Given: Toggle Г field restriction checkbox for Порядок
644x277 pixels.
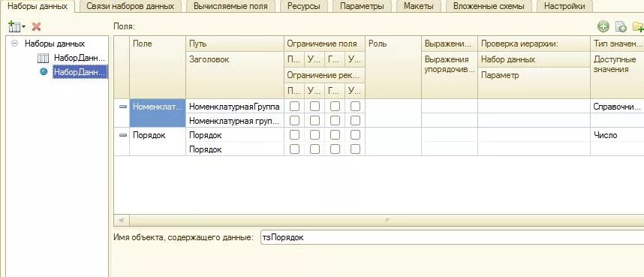Looking at the screenshot, I should click(x=336, y=135).
